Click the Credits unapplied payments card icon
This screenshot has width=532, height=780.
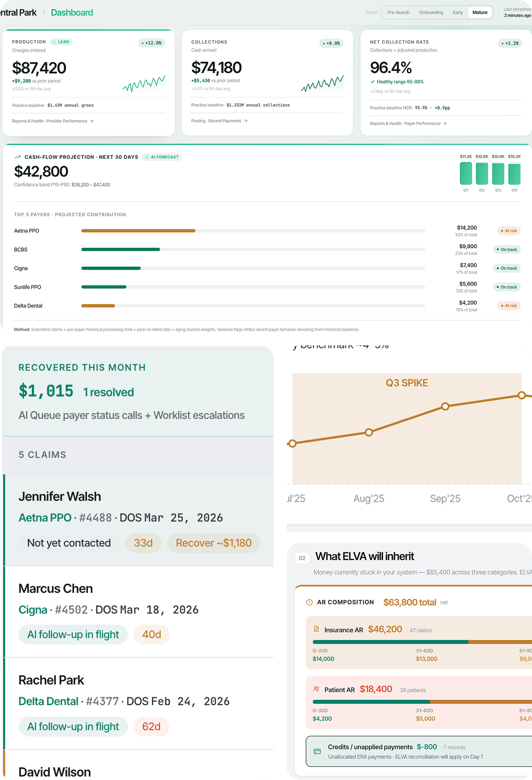(x=317, y=752)
